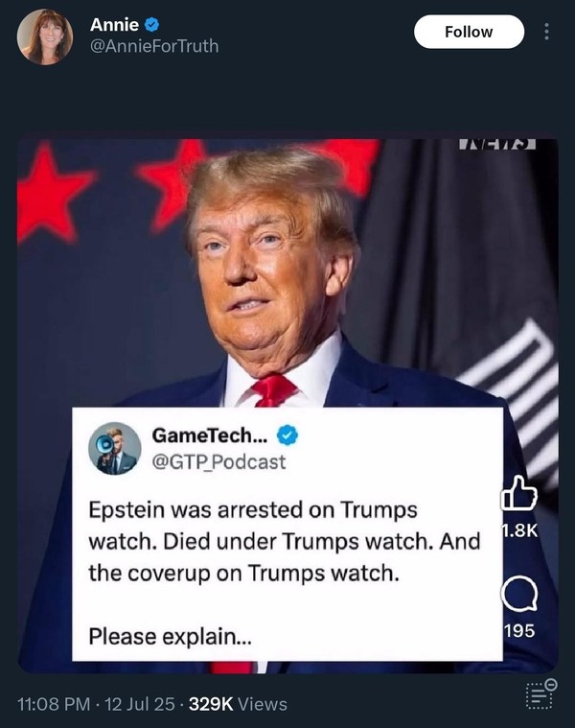Tap the thumbs-up like icon
The width and height of the screenshot is (575, 728).
[x=519, y=493]
